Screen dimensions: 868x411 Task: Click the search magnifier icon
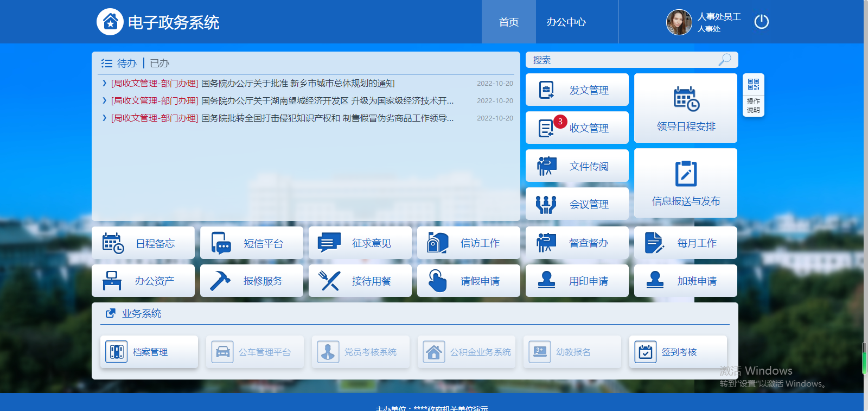pyautogui.click(x=725, y=60)
